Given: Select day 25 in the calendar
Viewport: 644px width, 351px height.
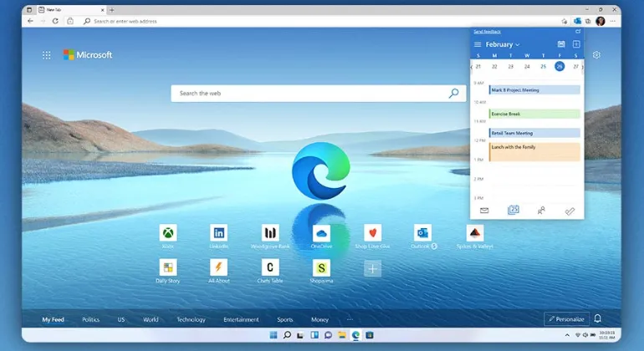Looking at the screenshot, I should point(543,67).
